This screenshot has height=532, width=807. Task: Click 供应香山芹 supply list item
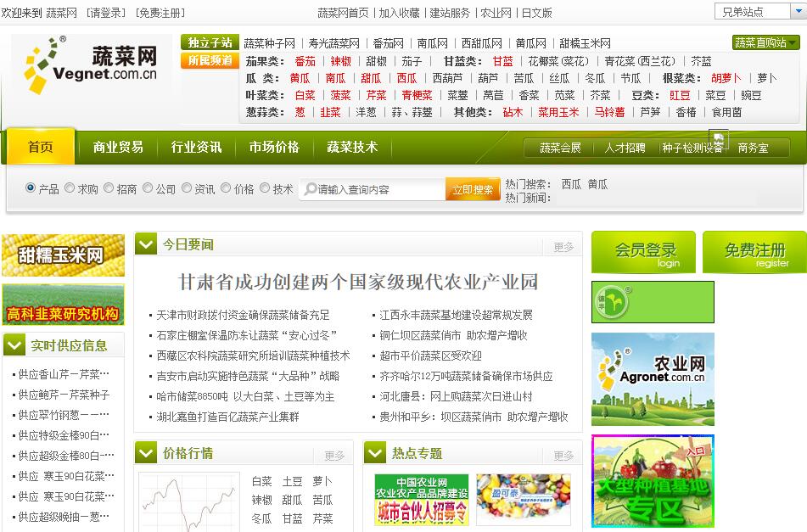(64, 374)
